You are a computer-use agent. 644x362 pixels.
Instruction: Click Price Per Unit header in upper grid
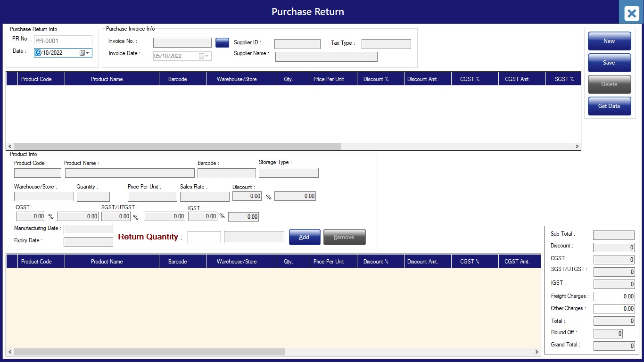point(329,79)
